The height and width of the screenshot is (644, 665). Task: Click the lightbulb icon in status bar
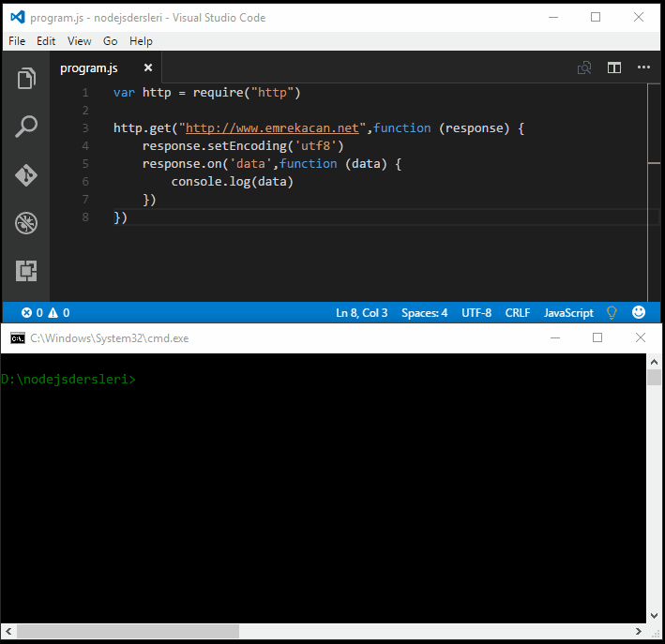coord(612,313)
